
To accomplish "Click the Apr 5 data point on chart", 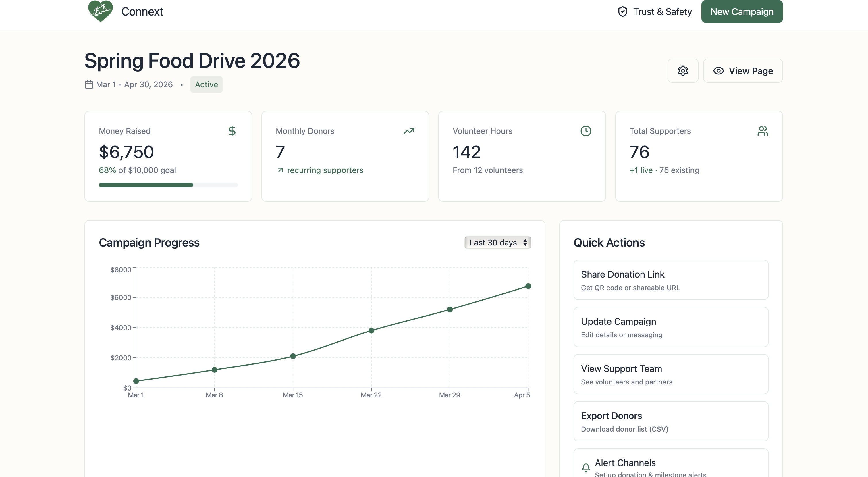I will click(x=528, y=286).
